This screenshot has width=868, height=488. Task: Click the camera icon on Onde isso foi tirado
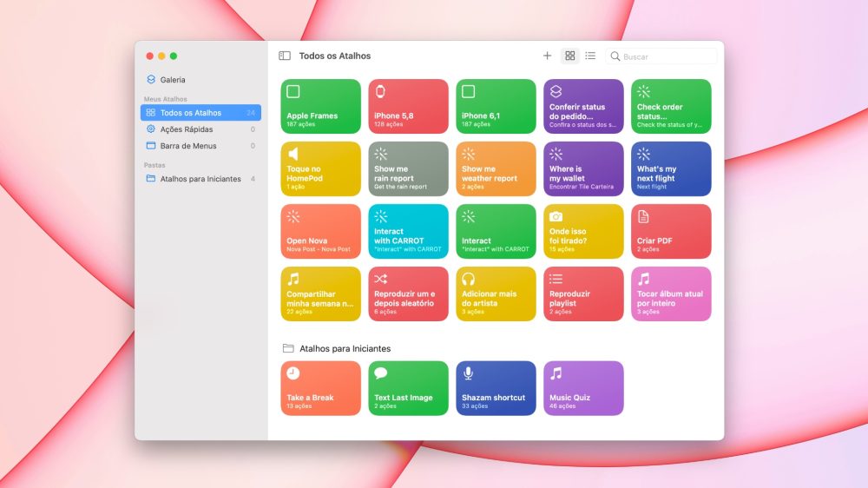click(556, 216)
